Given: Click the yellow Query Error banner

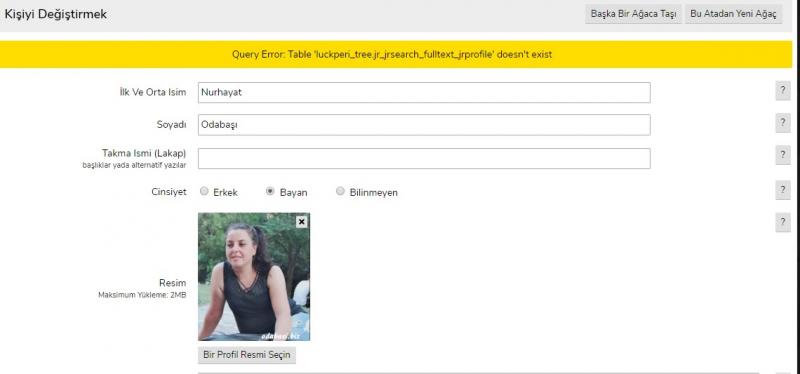Looking at the screenshot, I should (x=396, y=54).
